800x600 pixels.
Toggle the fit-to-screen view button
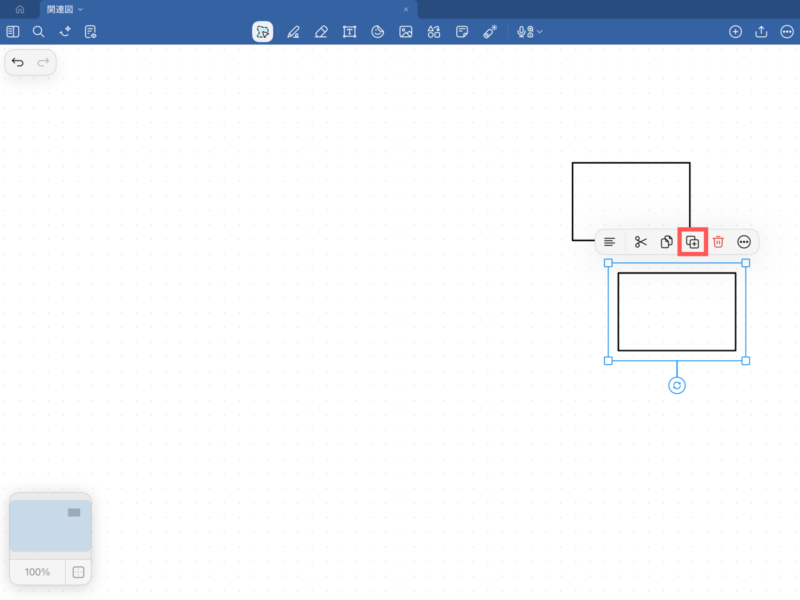point(78,572)
